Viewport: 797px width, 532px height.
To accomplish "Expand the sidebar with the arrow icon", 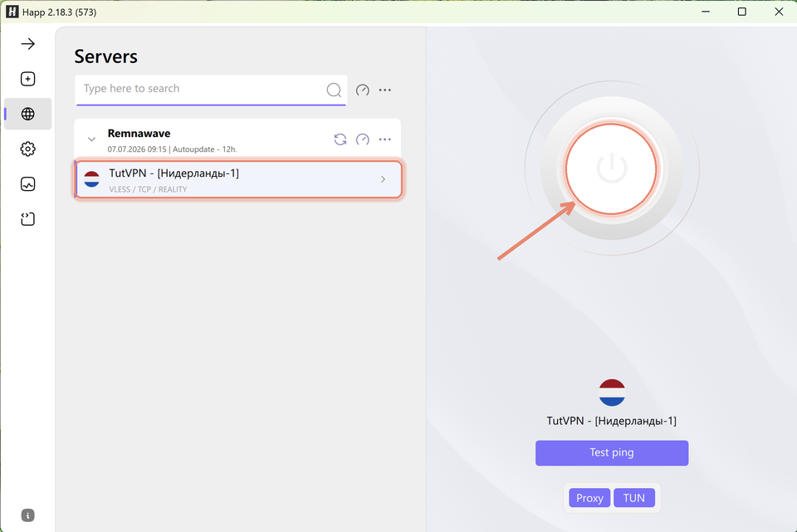I will (x=28, y=44).
